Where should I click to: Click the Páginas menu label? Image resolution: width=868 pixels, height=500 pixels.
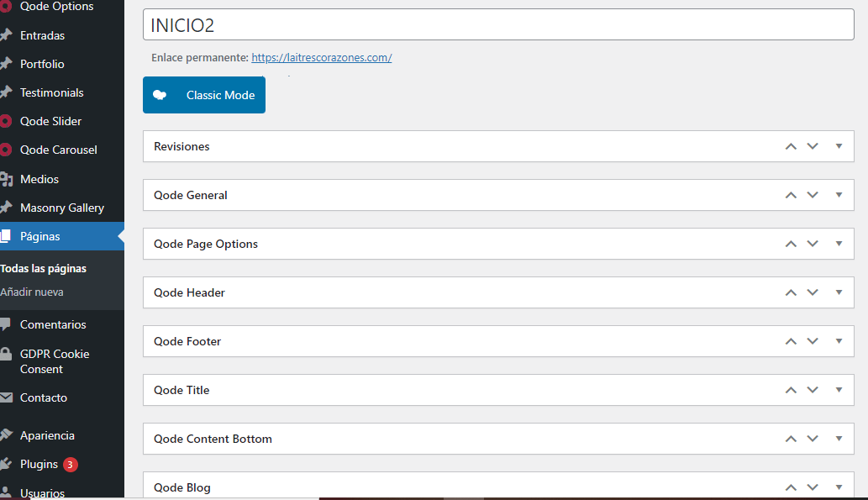pyautogui.click(x=39, y=236)
